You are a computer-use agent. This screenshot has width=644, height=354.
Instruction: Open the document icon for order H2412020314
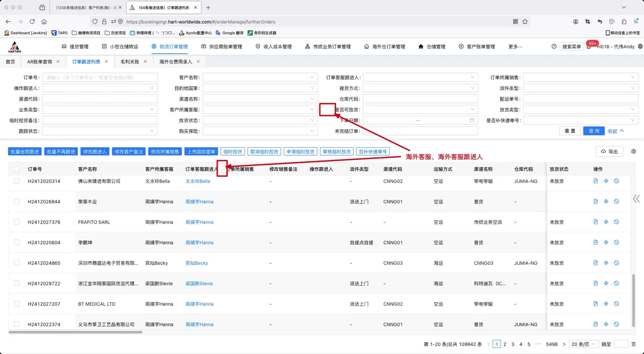point(596,181)
